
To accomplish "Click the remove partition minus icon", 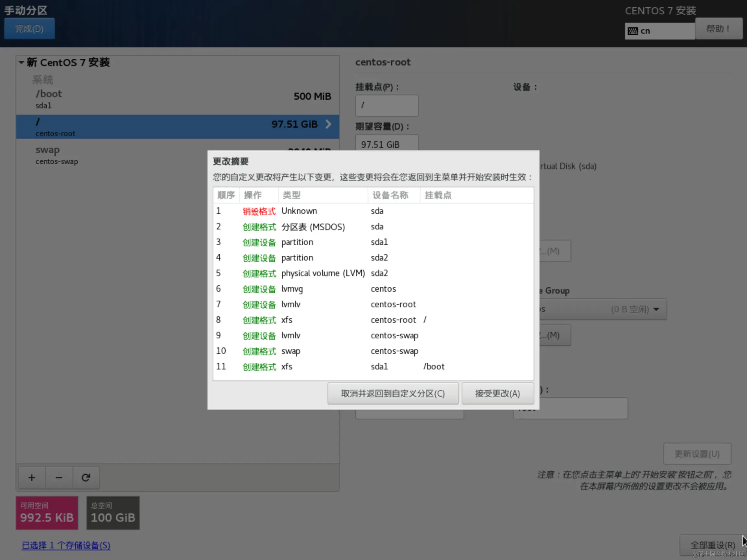I will pos(59,478).
